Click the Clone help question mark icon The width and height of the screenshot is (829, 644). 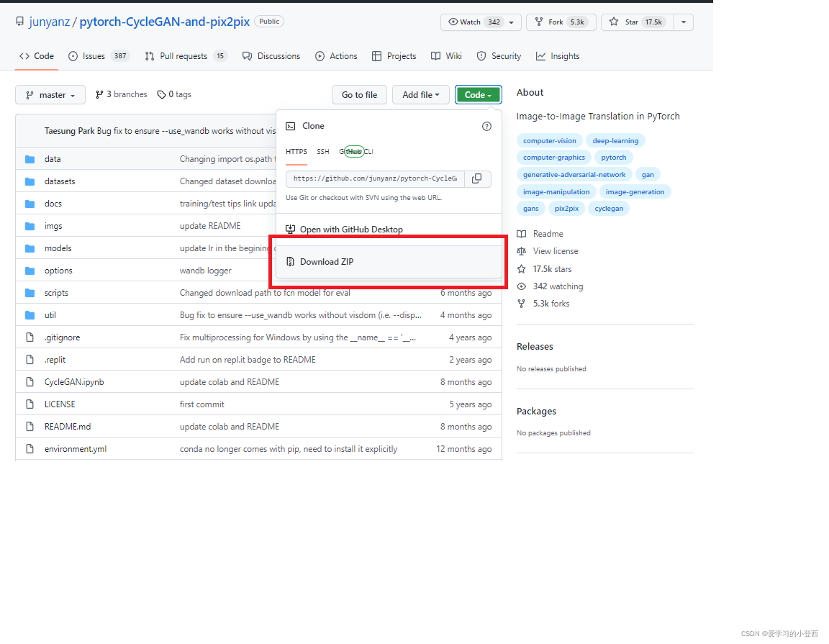(486, 127)
